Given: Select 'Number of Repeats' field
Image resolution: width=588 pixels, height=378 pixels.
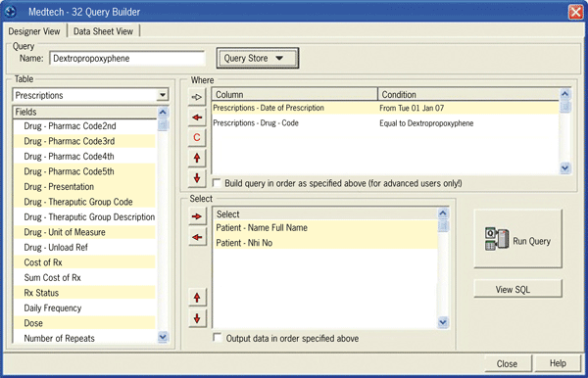Looking at the screenshot, I should (84, 338).
